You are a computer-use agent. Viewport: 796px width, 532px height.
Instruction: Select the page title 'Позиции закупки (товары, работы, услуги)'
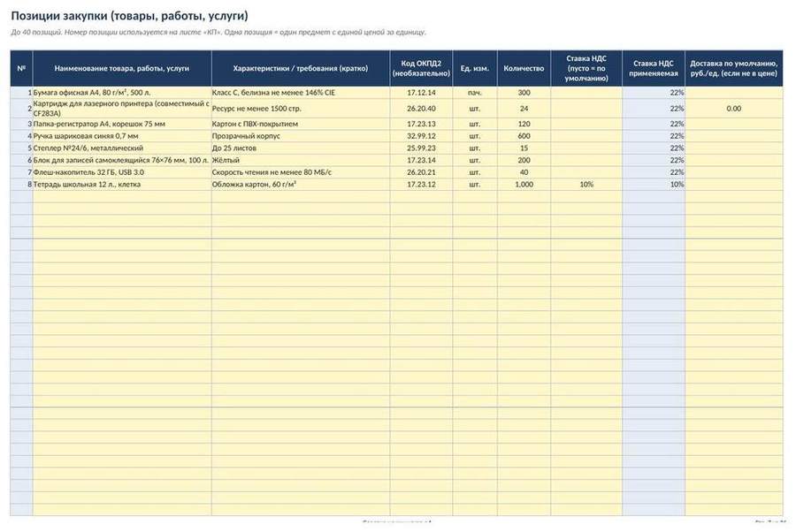click(x=129, y=16)
